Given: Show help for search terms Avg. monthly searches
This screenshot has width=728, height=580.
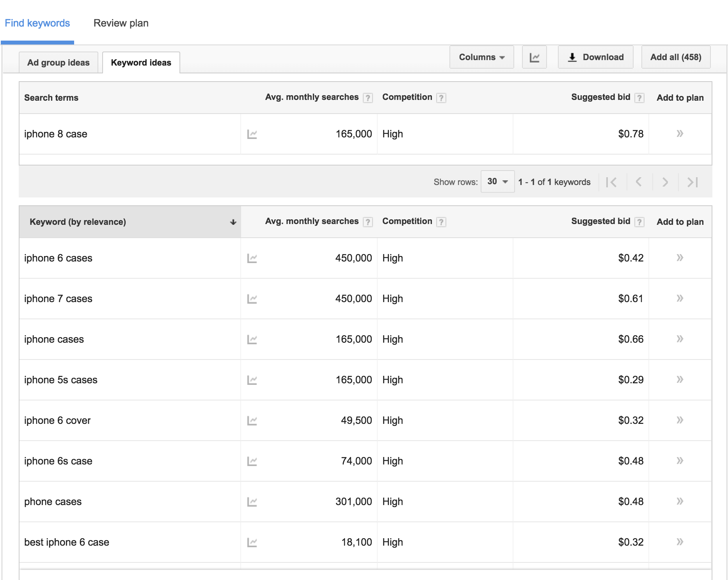Looking at the screenshot, I should tap(368, 98).
